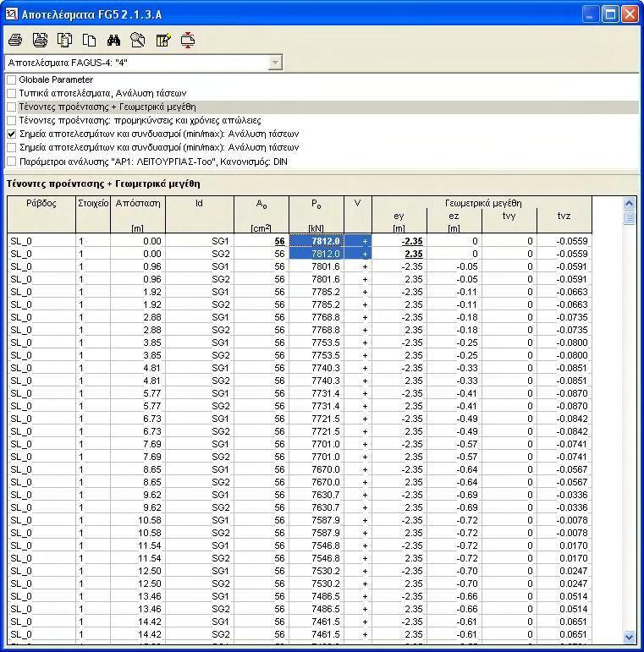Click the clipboard paste pages icon

point(64,41)
